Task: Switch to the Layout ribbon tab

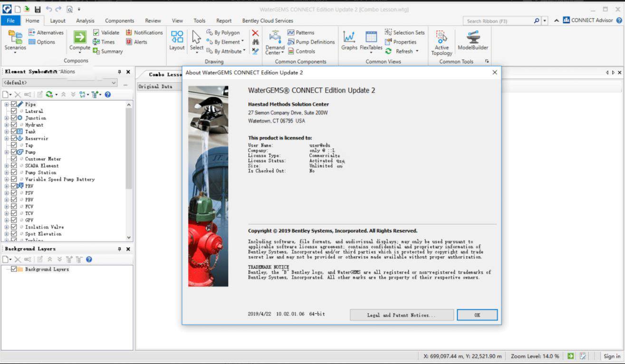Action: click(58, 20)
